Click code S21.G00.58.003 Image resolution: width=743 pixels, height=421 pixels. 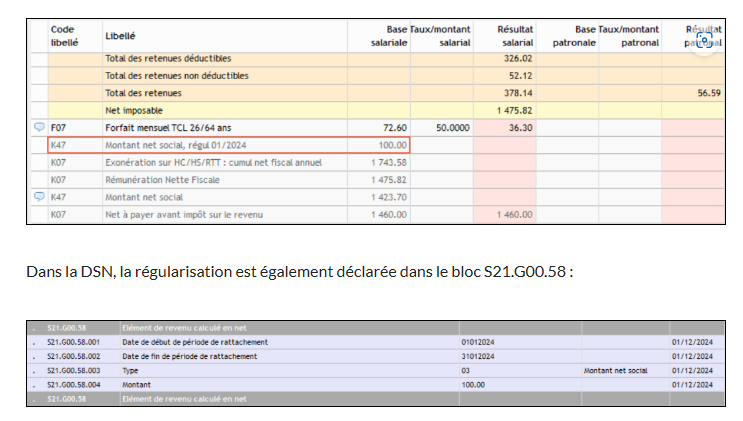[x=73, y=370]
